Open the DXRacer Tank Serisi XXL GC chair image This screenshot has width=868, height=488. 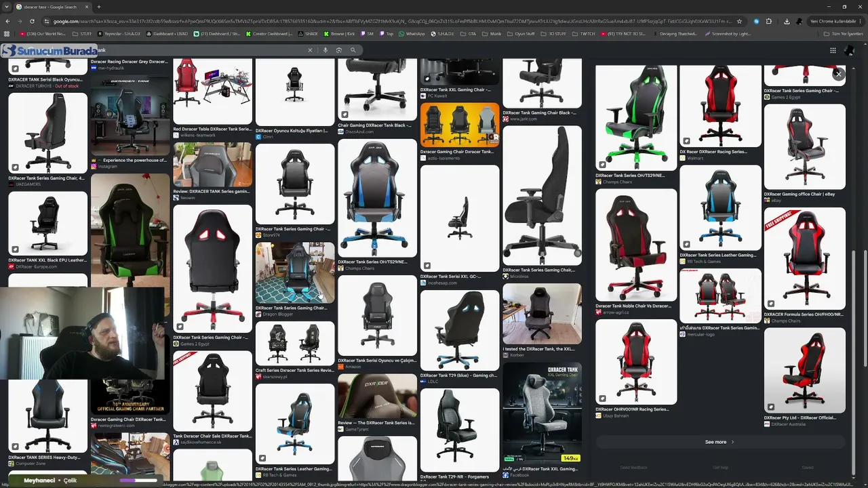coord(460,218)
